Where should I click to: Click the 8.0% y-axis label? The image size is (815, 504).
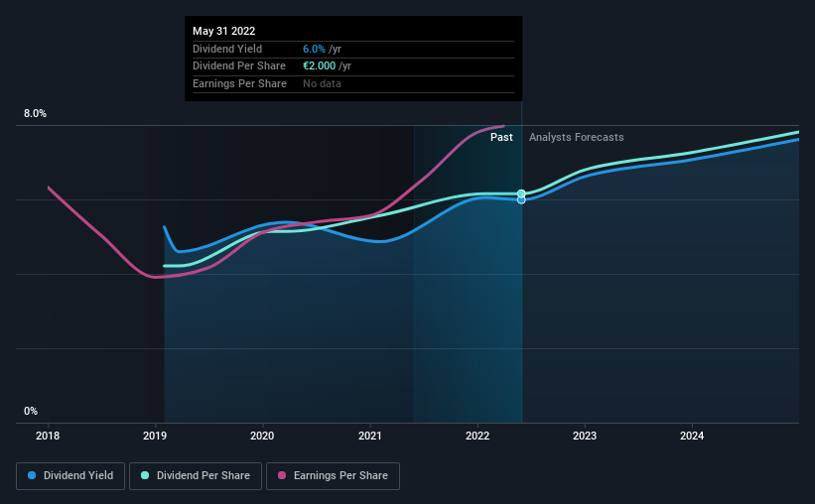tap(35, 114)
